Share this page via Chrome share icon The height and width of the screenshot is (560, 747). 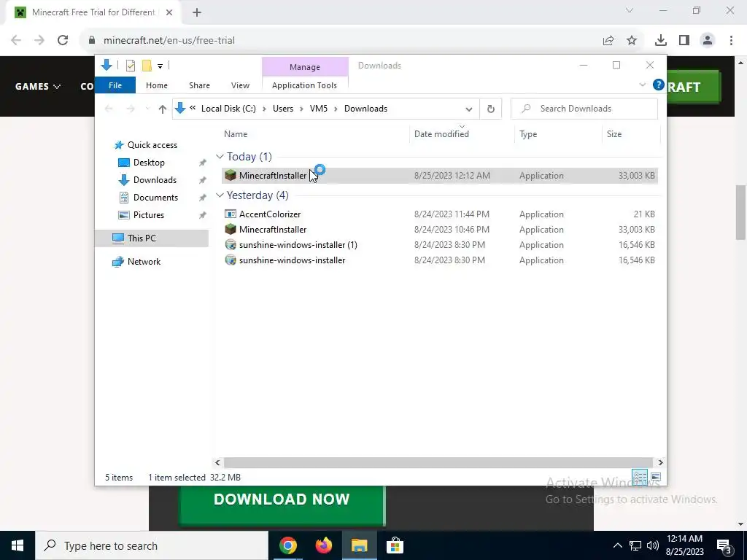(608, 41)
